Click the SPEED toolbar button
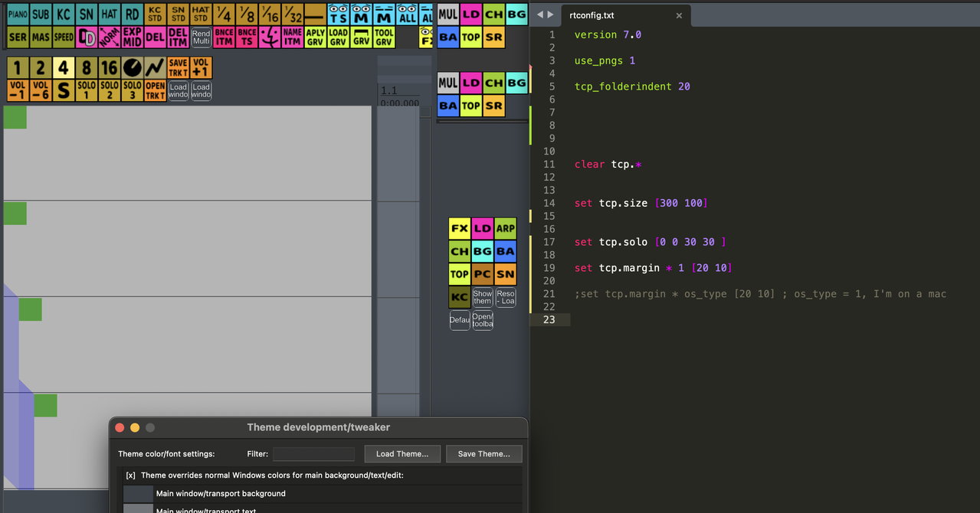Viewport: 980px width, 513px height. [x=64, y=37]
